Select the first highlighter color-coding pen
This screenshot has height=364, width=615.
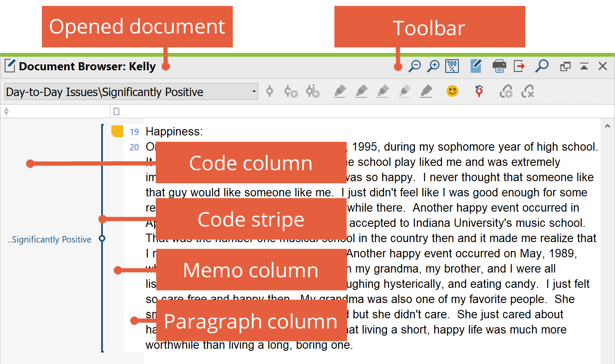(339, 91)
